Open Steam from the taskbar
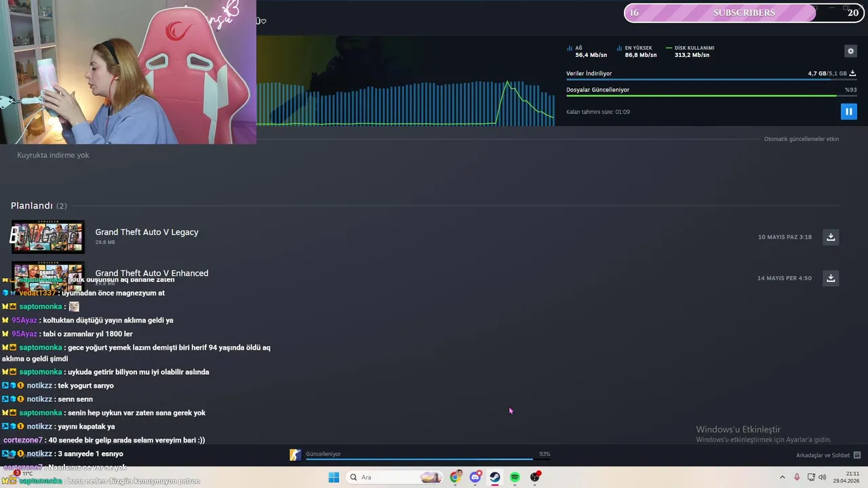 coord(495,477)
